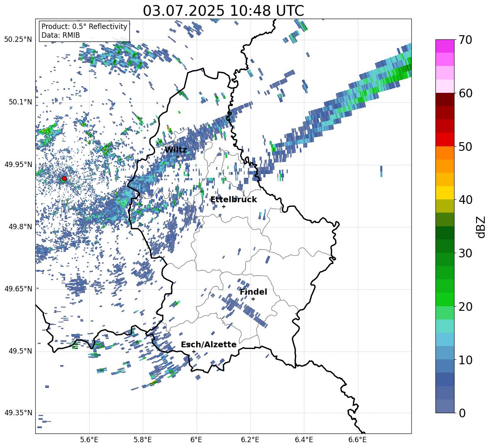Click the cross marker below Wiltz
The image size is (491, 448).
point(178,157)
